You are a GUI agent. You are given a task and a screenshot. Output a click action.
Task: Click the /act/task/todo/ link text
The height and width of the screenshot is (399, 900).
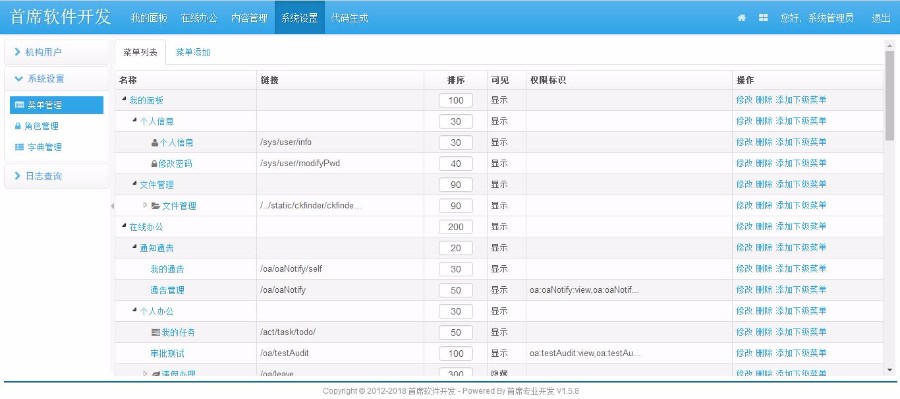click(288, 332)
